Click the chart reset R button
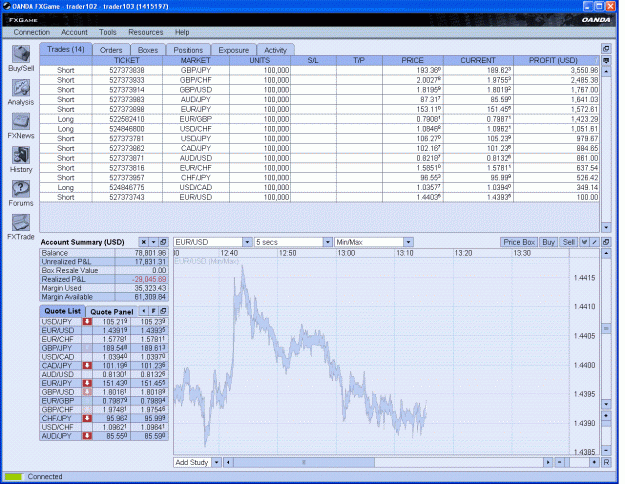625x484 pixels. [x=606, y=462]
